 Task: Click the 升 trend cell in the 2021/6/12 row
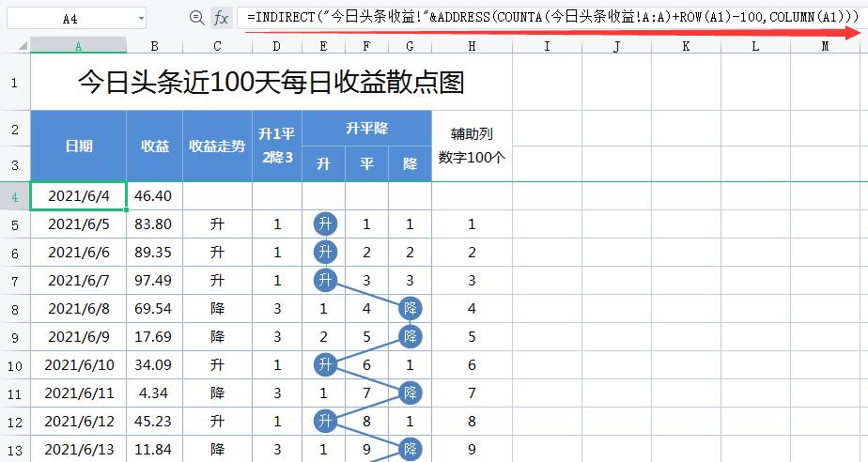tap(217, 422)
